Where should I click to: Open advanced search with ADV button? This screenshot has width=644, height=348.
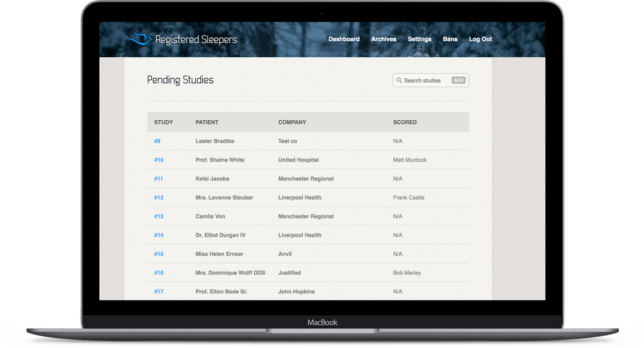coord(459,81)
